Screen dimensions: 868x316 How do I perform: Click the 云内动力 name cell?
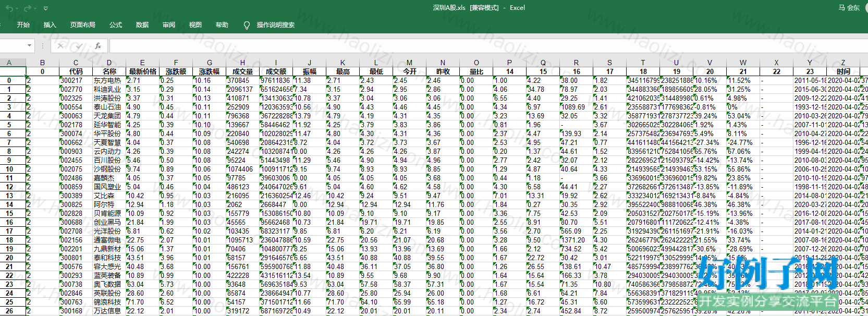click(109, 151)
